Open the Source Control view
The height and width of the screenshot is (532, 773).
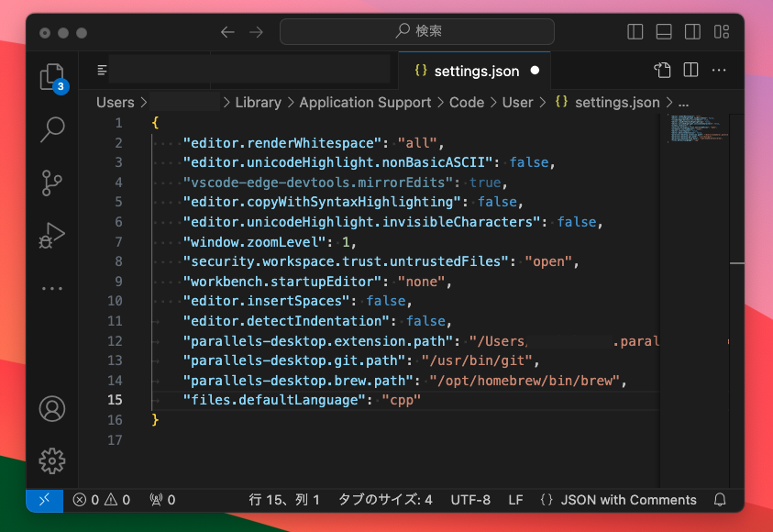tap(52, 183)
